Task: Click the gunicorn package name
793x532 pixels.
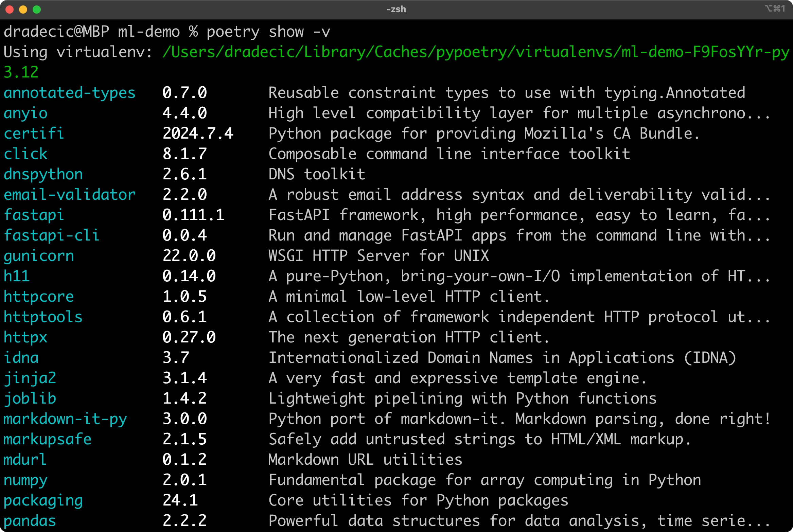Action: pos(39,256)
